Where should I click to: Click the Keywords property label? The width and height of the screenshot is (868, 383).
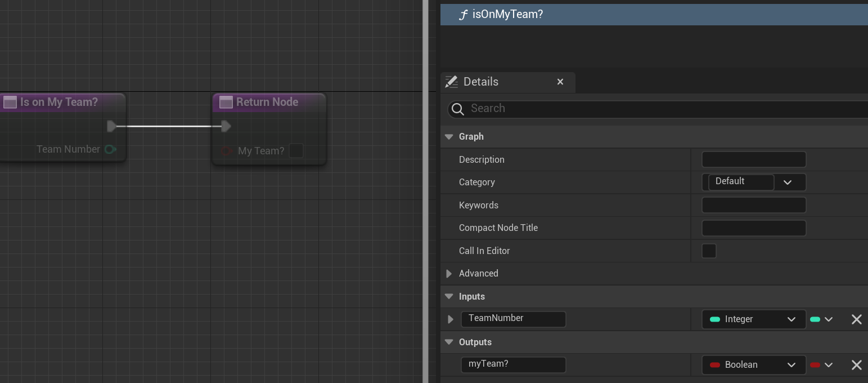tap(479, 206)
